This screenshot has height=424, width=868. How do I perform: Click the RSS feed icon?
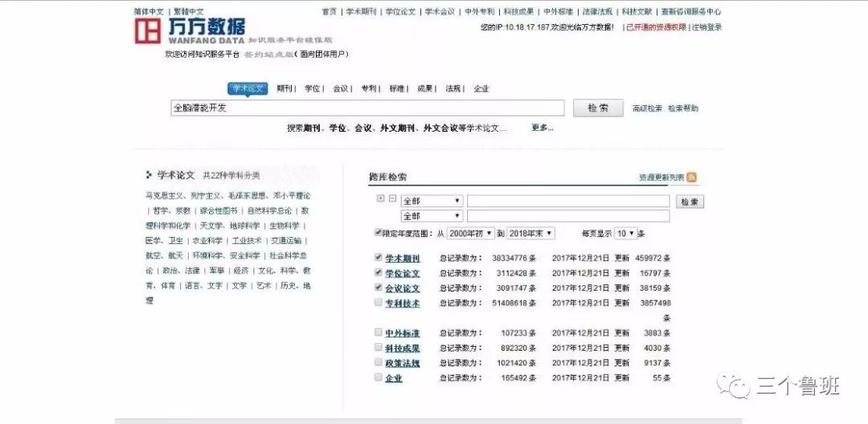[x=691, y=177]
